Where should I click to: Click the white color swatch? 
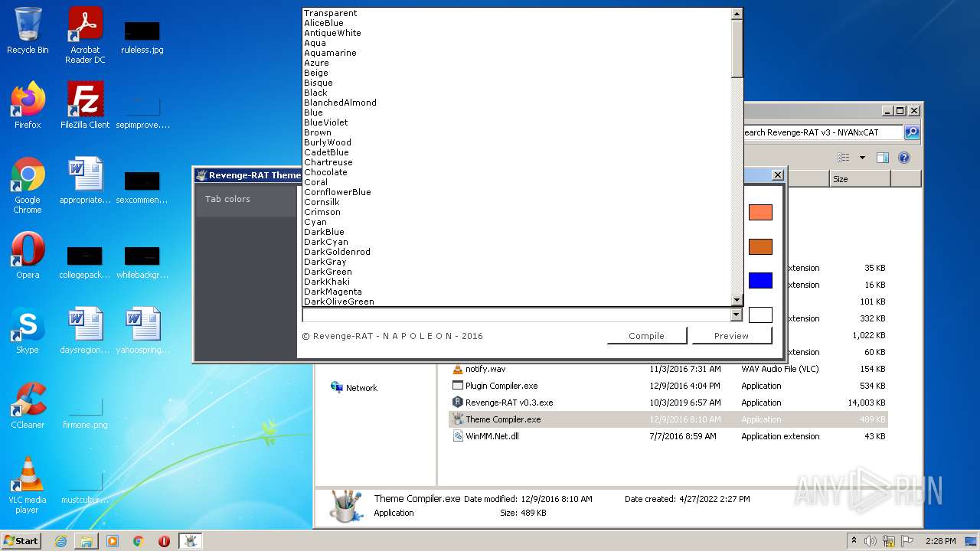(760, 315)
